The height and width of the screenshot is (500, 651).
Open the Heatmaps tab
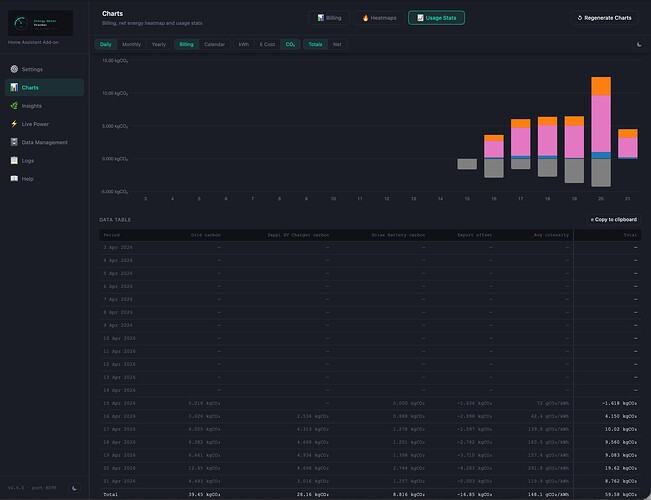coord(379,18)
